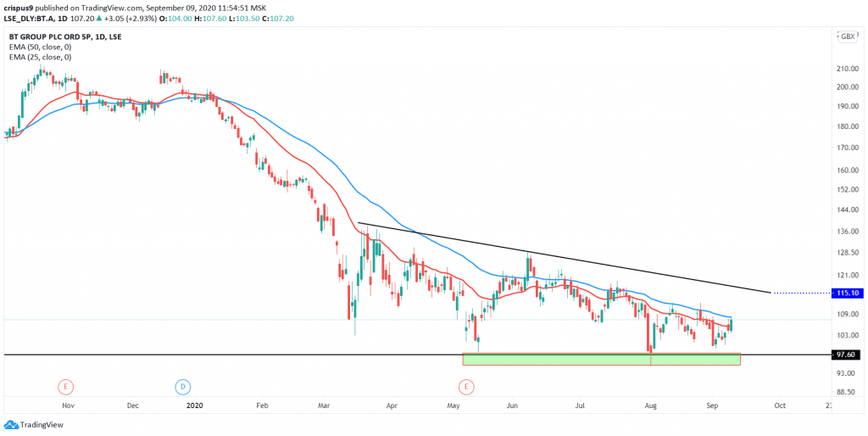Click the Nov date axis label
Image resolution: width=868 pixels, height=436 pixels.
click(68, 405)
